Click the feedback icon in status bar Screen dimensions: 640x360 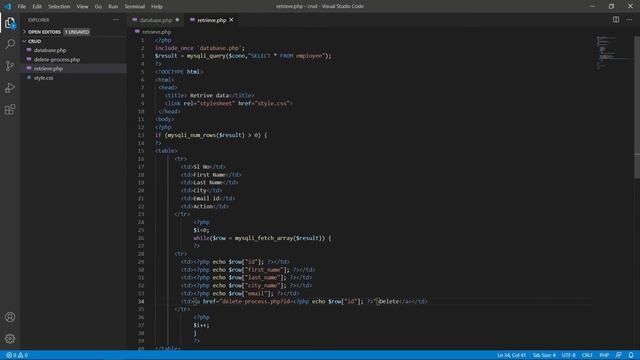tap(619, 355)
